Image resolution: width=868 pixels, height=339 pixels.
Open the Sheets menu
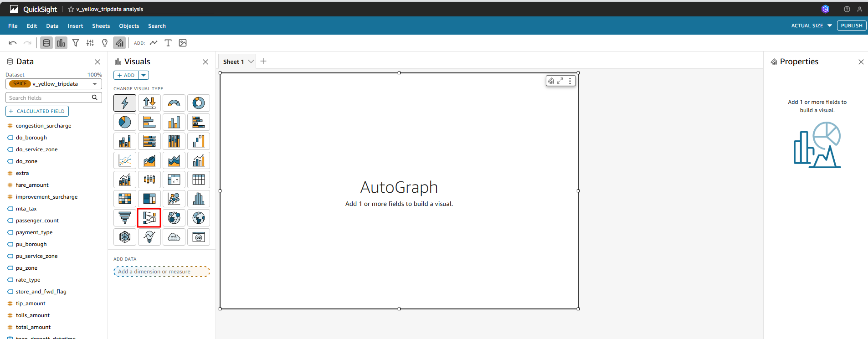[x=101, y=26]
